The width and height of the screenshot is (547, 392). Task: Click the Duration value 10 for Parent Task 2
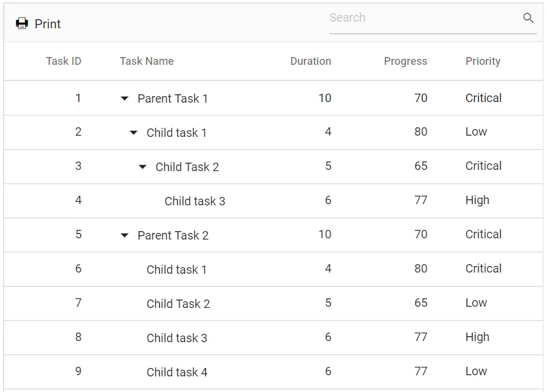tap(325, 235)
